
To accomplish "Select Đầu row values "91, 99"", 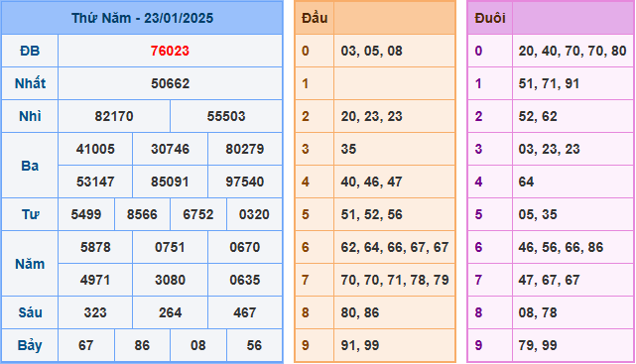I will point(360,345).
